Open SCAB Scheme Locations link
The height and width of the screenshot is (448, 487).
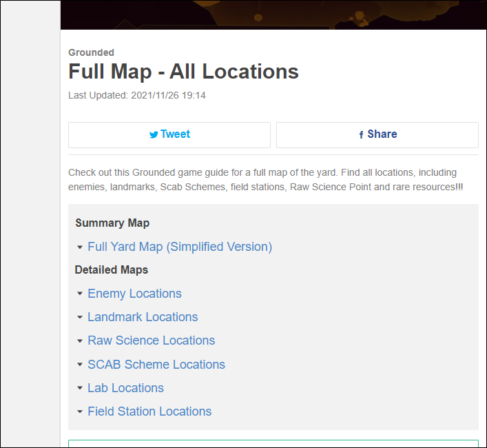156,365
